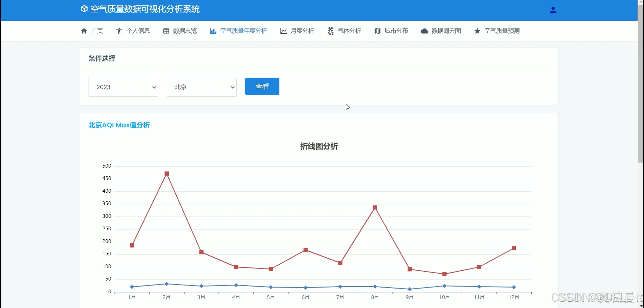The height and width of the screenshot is (308, 644).
Task: Click the 折线图分析 chart title
Action: [x=319, y=146]
